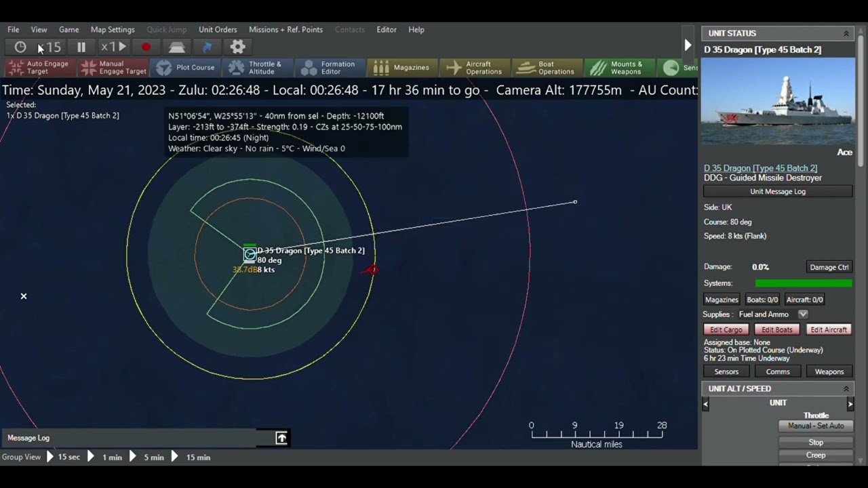Screen dimensions: 868x488
Task: Toggle Manual - Set Auto throttle
Action: pyautogui.click(x=816, y=426)
